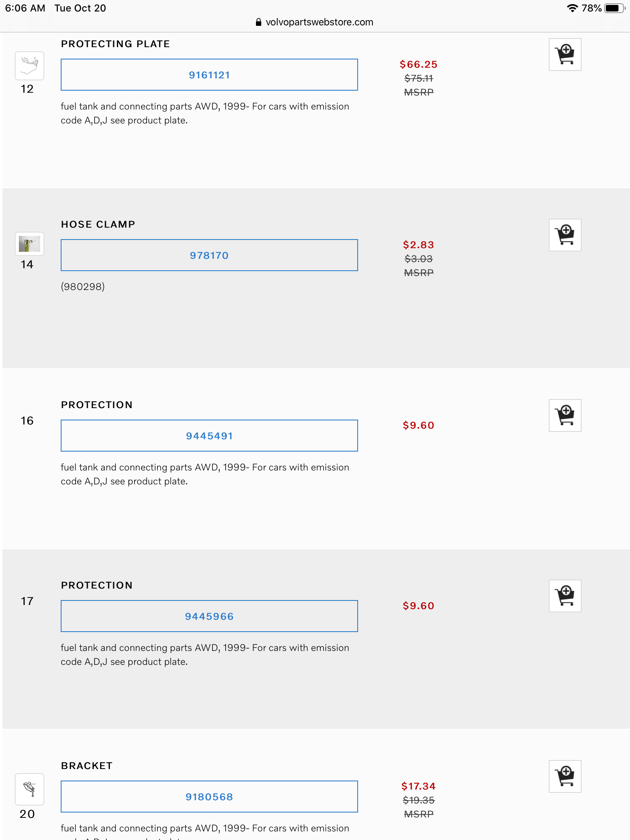Tap the battery indicator icon

click(614, 8)
